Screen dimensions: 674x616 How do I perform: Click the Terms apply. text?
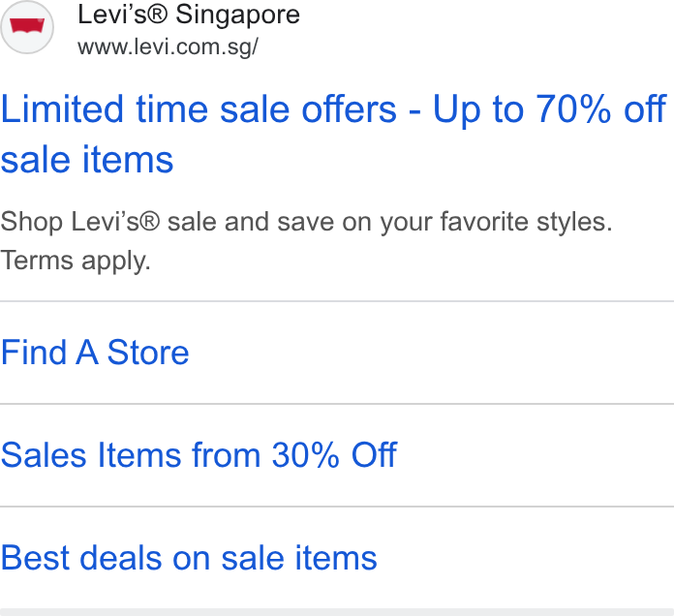(x=76, y=261)
